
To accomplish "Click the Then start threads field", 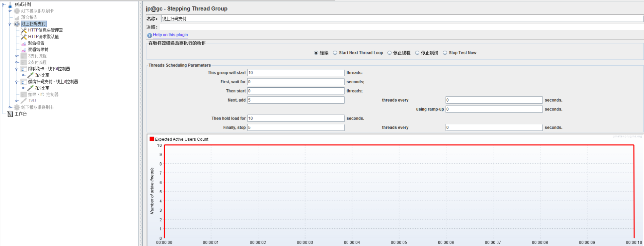I will click(x=296, y=91).
